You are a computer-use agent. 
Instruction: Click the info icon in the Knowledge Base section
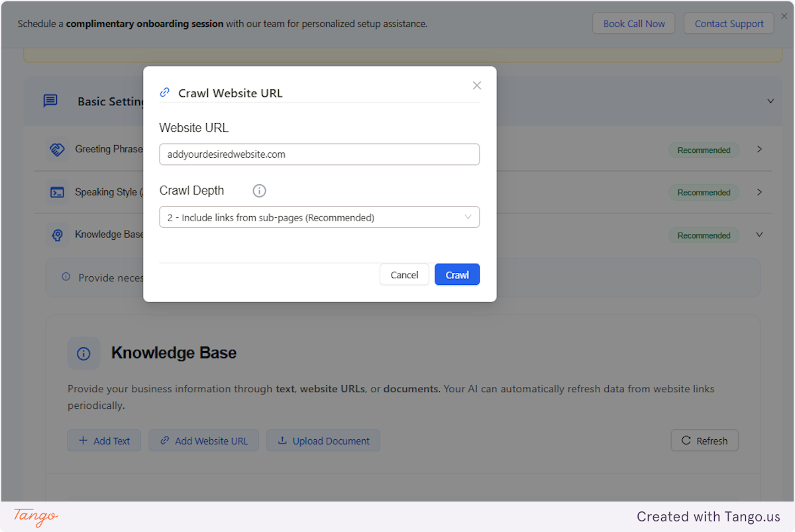(83, 352)
